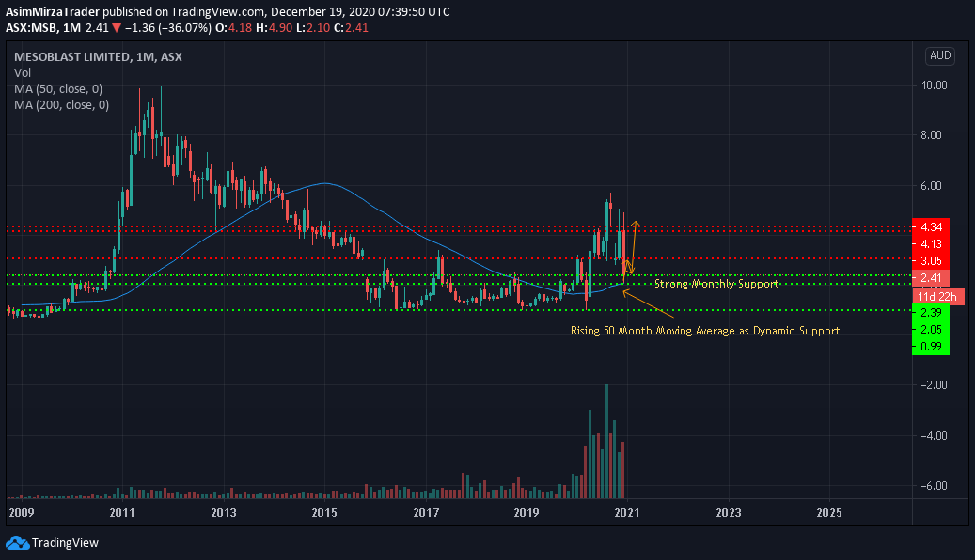This screenshot has width=975, height=560.
Task: Click the 2019 time axis label
Action: point(527,513)
